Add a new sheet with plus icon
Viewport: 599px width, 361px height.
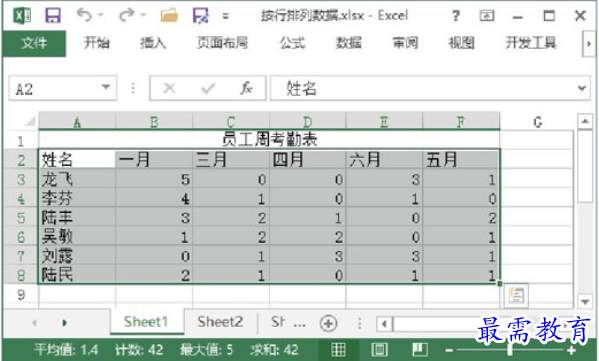[328, 323]
